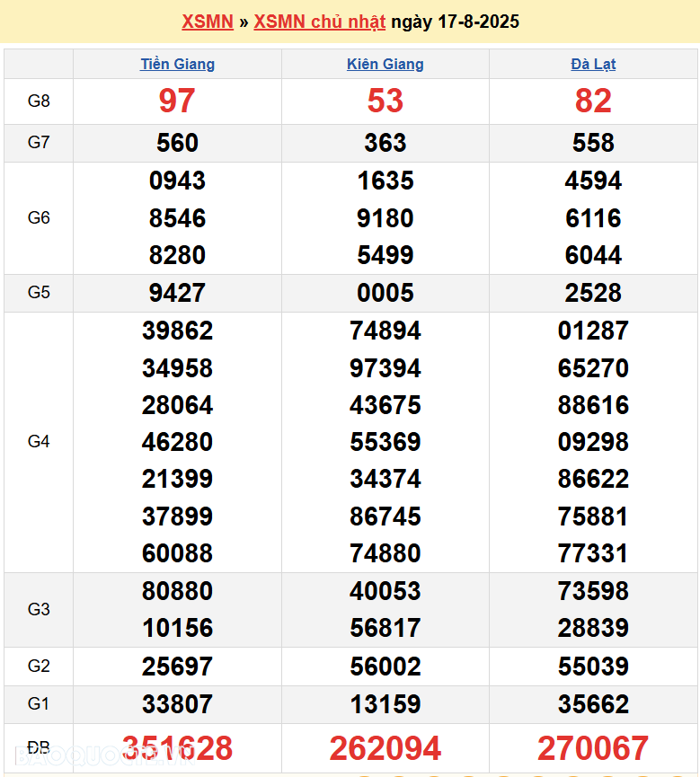The image size is (700, 777).
Task: Follow the Kiên Giang province link
Action: click(385, 64)
